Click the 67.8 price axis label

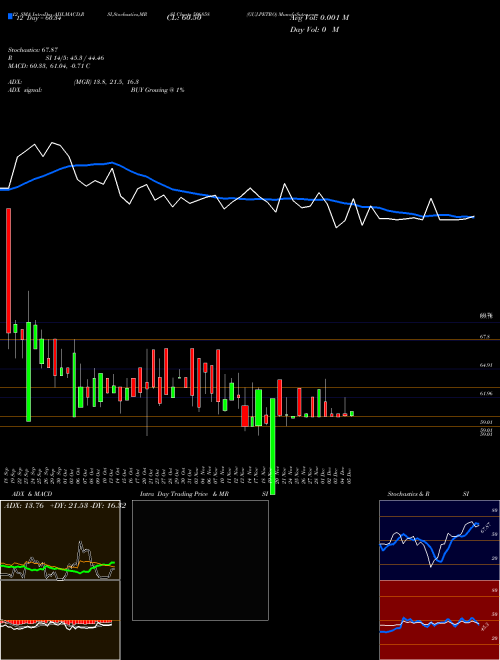point(484,337)
